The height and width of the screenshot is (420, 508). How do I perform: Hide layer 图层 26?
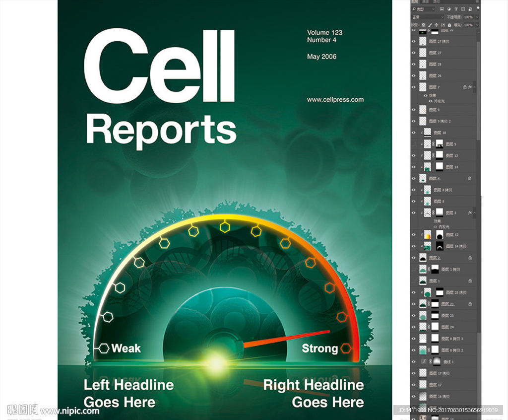pos(414,75)
